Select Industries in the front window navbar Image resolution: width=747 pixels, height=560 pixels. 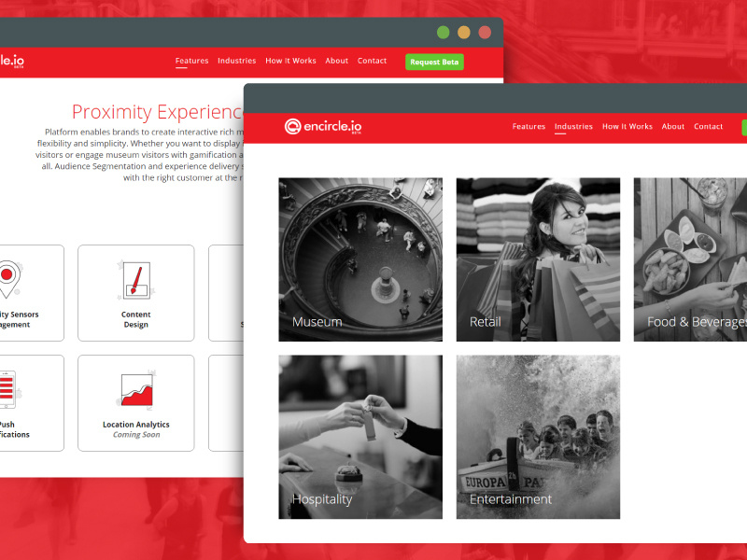click(573, 127)
